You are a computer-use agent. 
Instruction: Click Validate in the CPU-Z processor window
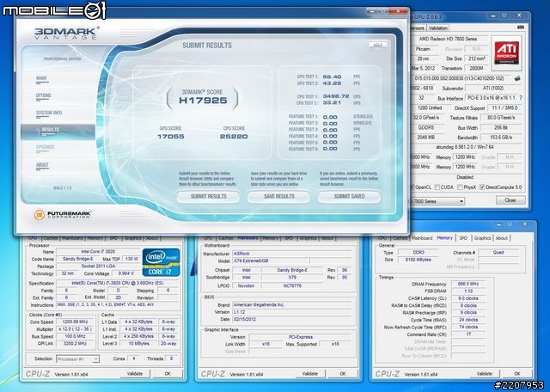click(135, 374)
